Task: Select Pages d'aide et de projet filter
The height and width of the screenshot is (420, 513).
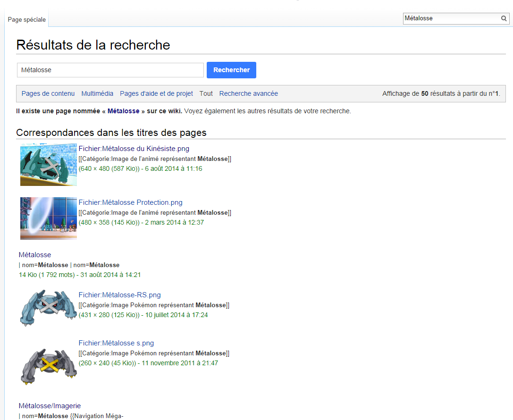Action: click(x=156, y=93)
